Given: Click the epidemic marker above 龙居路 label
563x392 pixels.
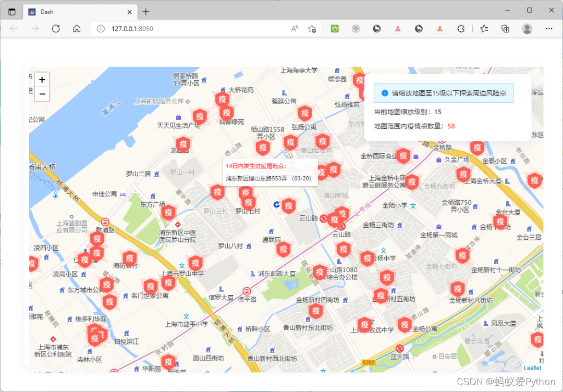Looking at the screenshot, I should point(183,145).
